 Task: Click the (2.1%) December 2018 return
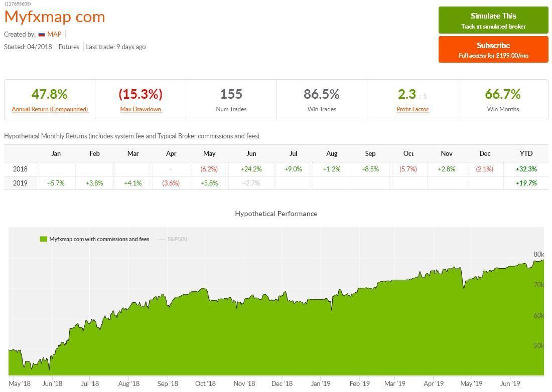pyautogui.click(x=484, y=169)
